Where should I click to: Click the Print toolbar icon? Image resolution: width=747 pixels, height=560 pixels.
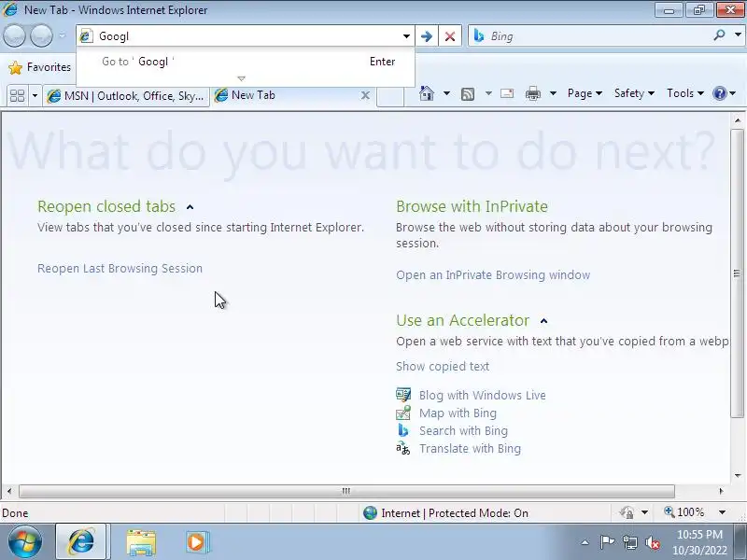coord(532,93)
